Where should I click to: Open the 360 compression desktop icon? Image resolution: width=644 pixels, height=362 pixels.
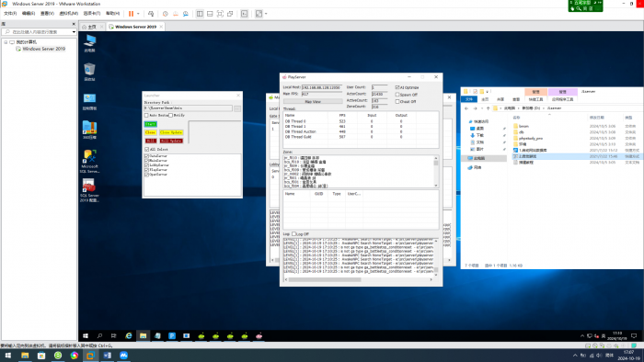pos(89,130)
